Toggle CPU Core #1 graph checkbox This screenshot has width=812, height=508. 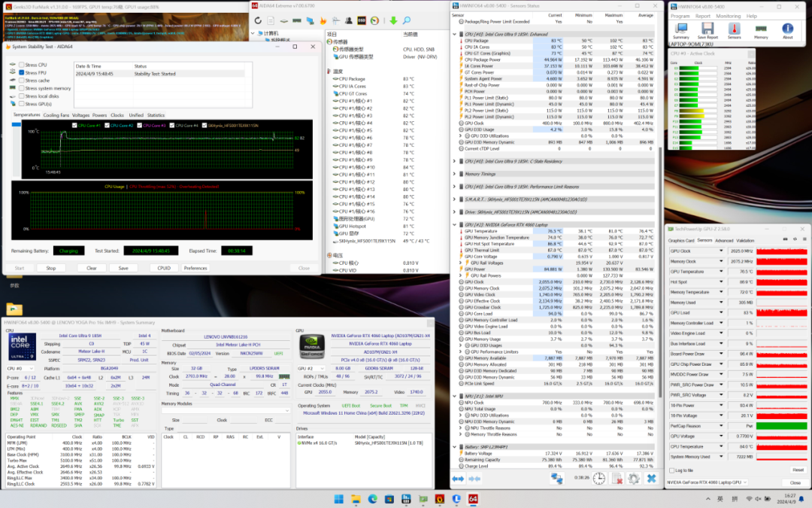(x=74, y=126)
